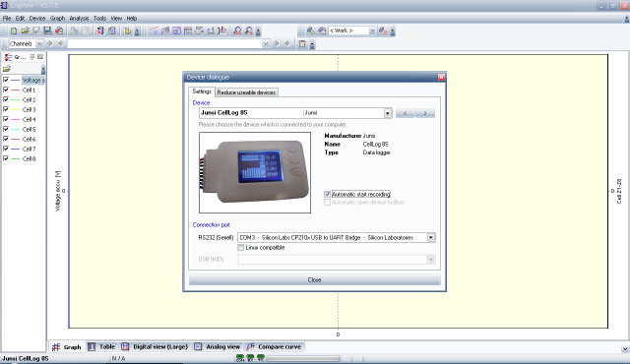Toggle the Cell 6 curve checkbox
630x364 pixels.
6,139
